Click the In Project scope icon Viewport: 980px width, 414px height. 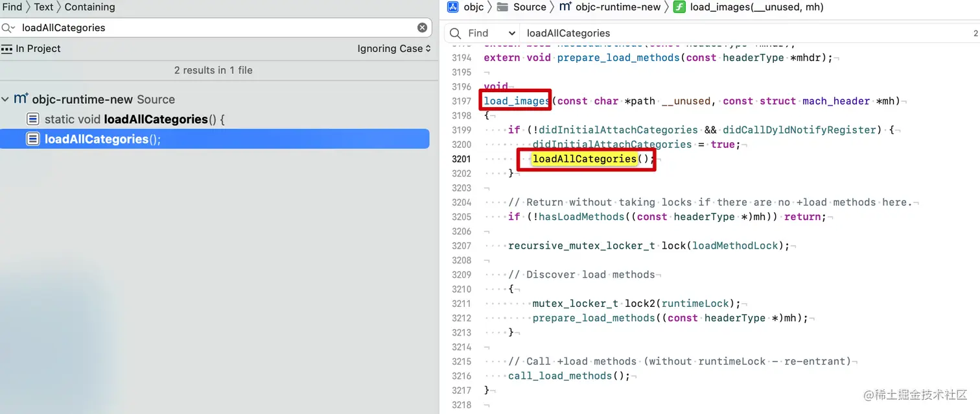click(x=6, y=49)
